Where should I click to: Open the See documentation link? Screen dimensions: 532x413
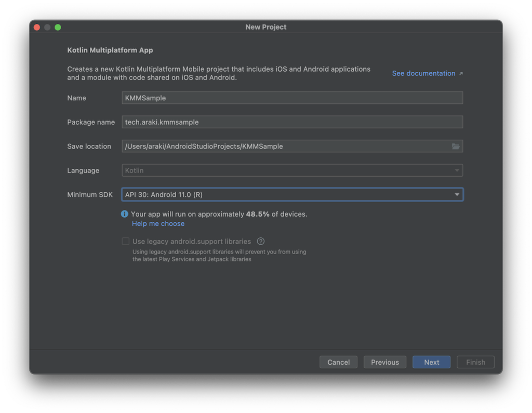tap(423, 73)
